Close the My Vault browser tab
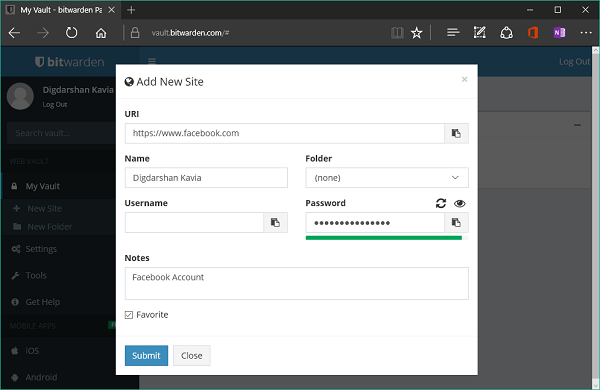600x390 pixels. click(x=111, y=10)
